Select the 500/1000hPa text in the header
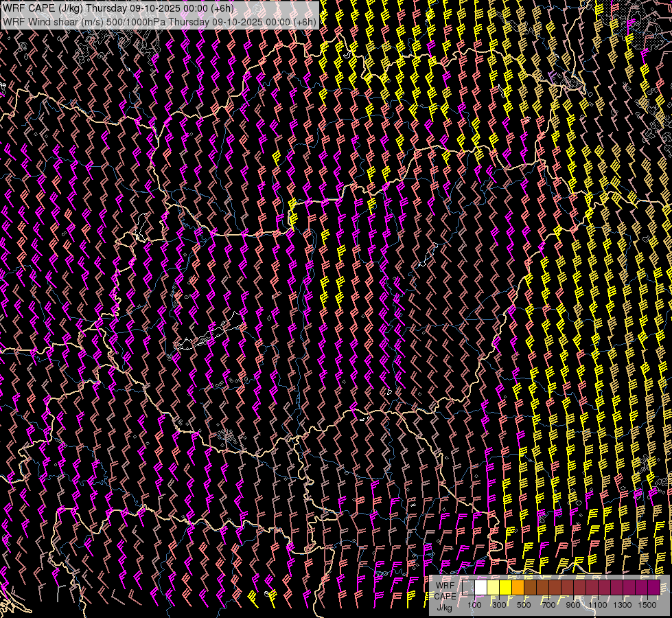The height and width of the screenshot is (618, 672). coord(136,21)
